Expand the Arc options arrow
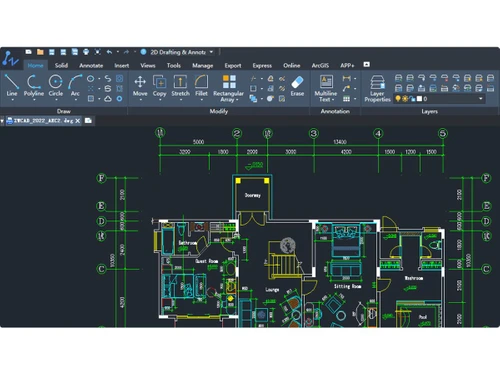The width and height of the screenshot is (500, 375). point(76,100)
